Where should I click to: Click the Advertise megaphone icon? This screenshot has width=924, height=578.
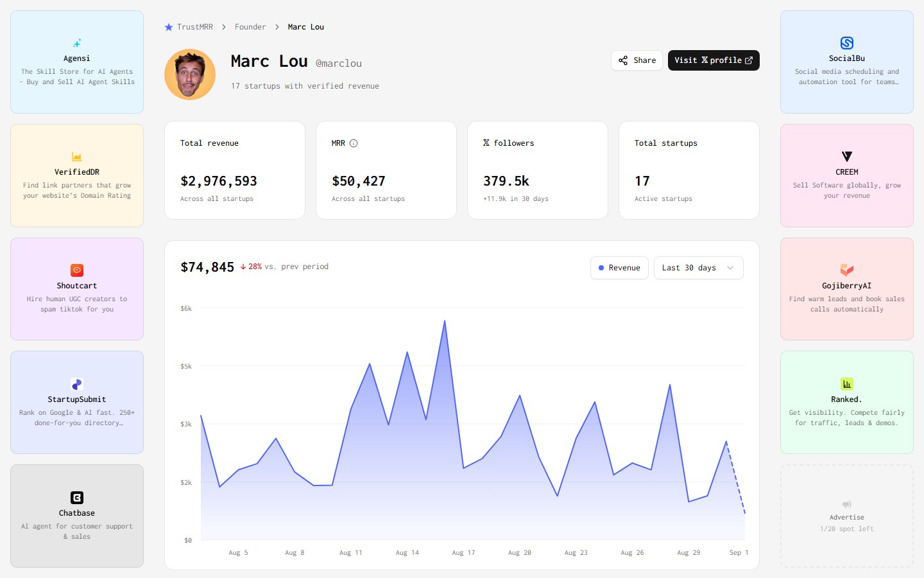847,504
